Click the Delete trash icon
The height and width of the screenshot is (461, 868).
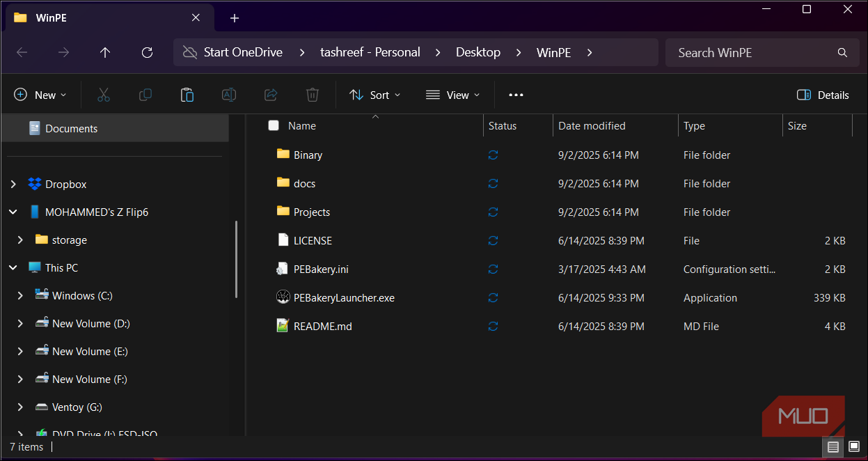pyautogui.click(x=313, y=95)
